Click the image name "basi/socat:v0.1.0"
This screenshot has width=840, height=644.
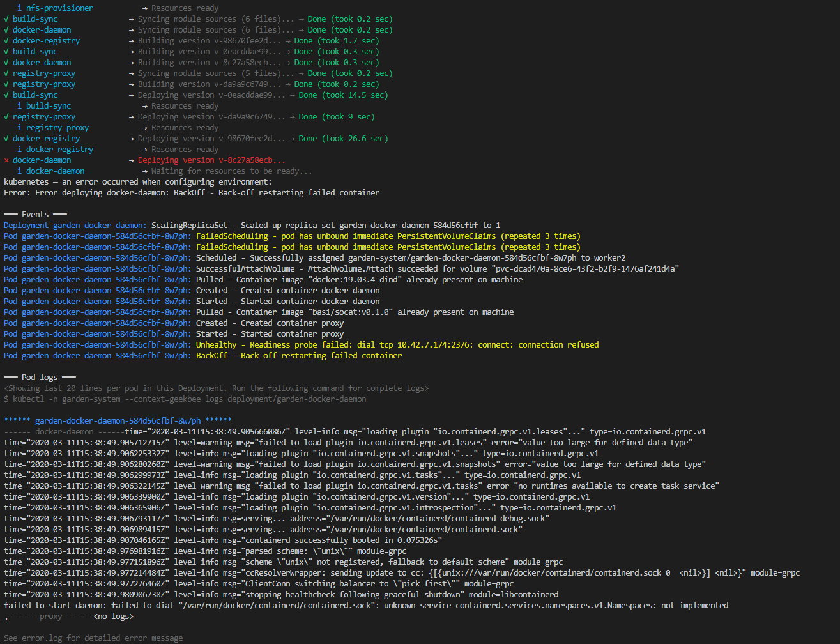353,312
